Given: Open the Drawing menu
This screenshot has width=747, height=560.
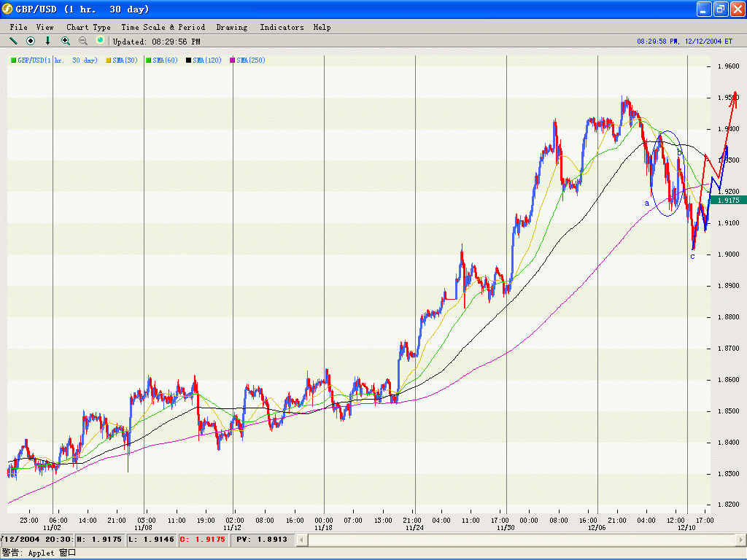Looking at the screenshot, I should click(x=232, y=27).
